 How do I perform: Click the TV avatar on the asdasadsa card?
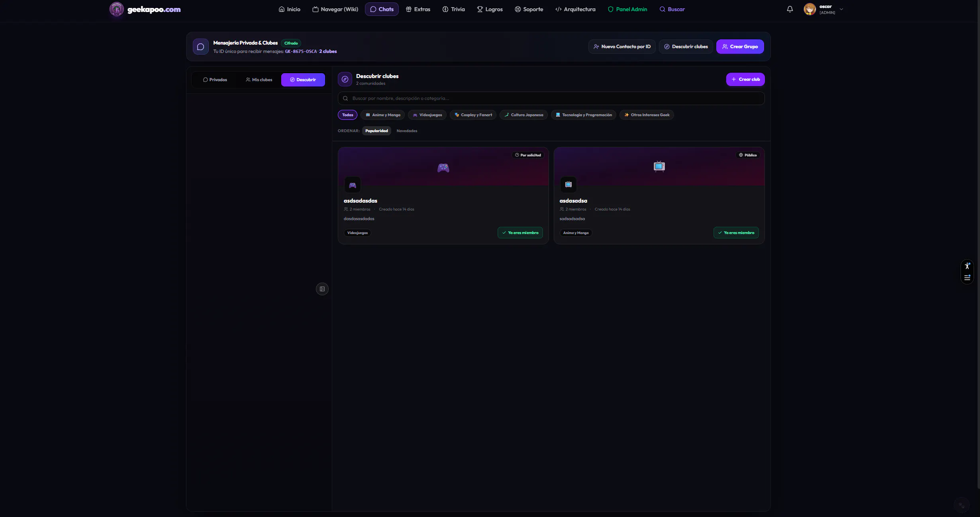point(568,185)
